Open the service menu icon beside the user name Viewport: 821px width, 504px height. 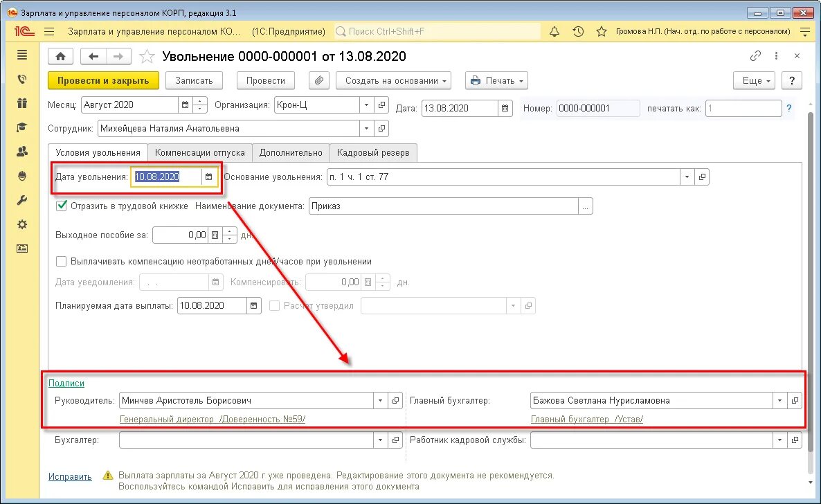(805, 31)
